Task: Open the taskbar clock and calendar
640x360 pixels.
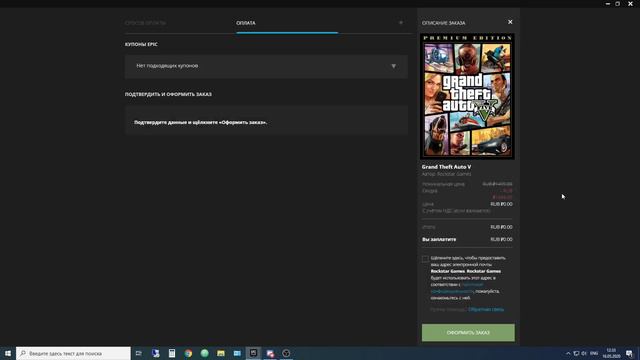Action: [x=611, y=353]
